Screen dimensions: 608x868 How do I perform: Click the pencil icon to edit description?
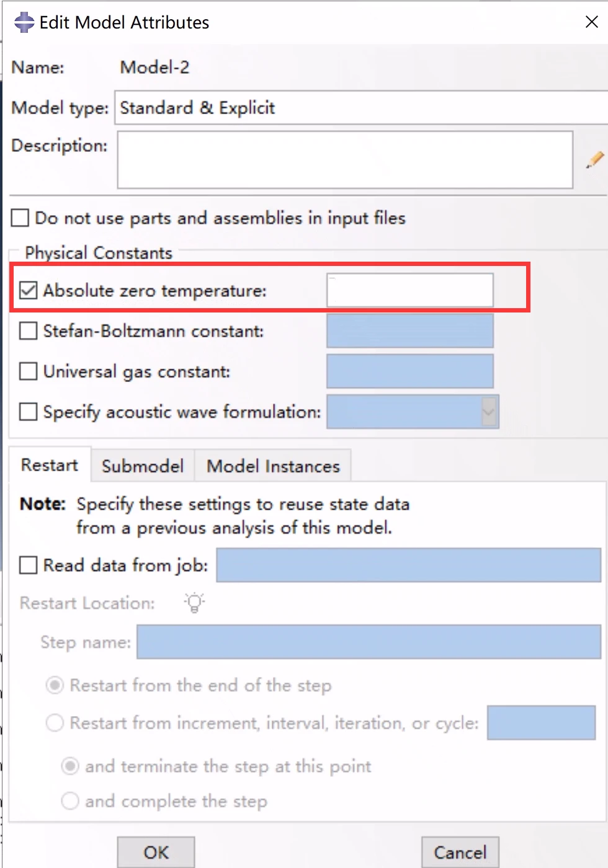point(594,159)
